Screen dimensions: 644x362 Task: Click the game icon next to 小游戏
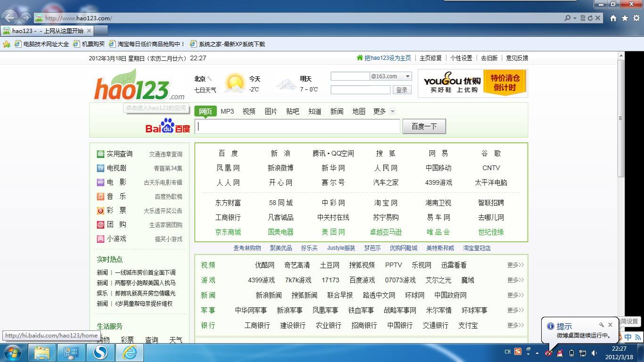(x=100, y=239)
